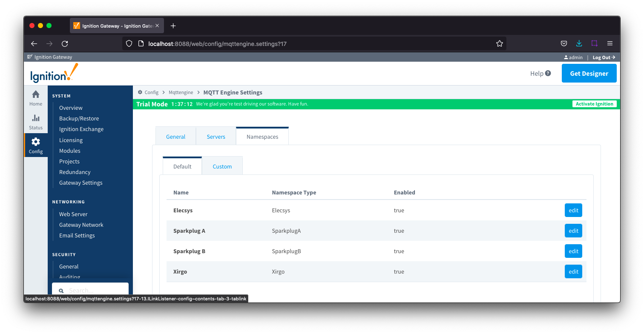Viewport: 644px width, 334px height.
Task: Click the Log Out link
Action: pos(604,57)
